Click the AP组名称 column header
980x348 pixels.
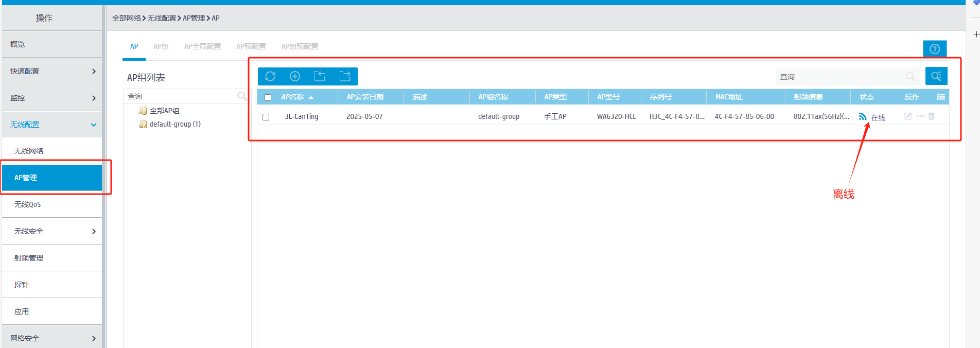pyautogui.click(x=493, y=97)
